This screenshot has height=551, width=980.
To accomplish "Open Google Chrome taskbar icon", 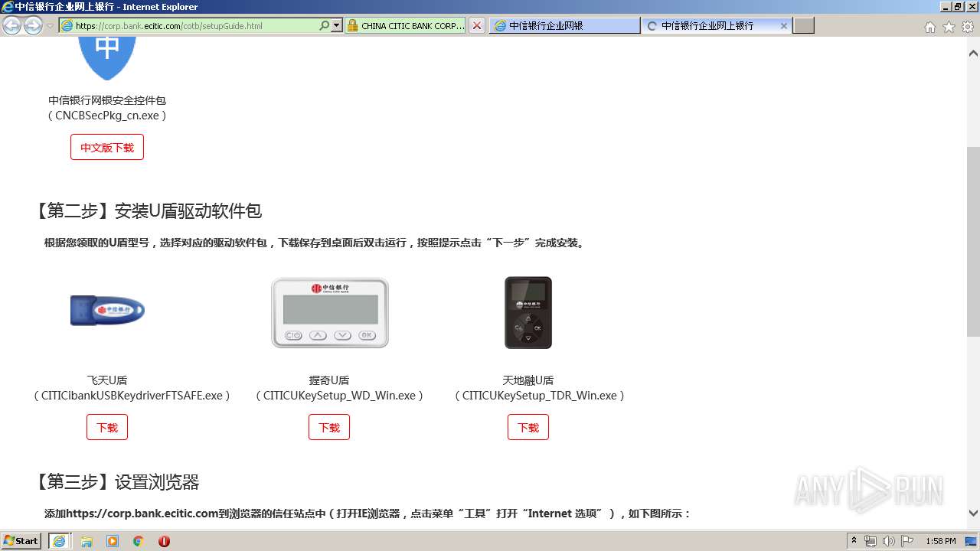I will click(139, 541).
